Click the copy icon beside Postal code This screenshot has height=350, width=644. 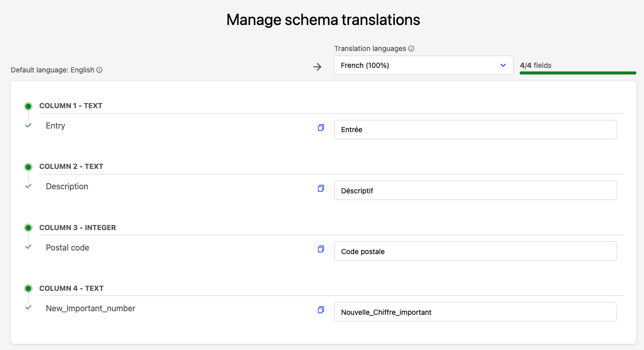tap(321, 249)
